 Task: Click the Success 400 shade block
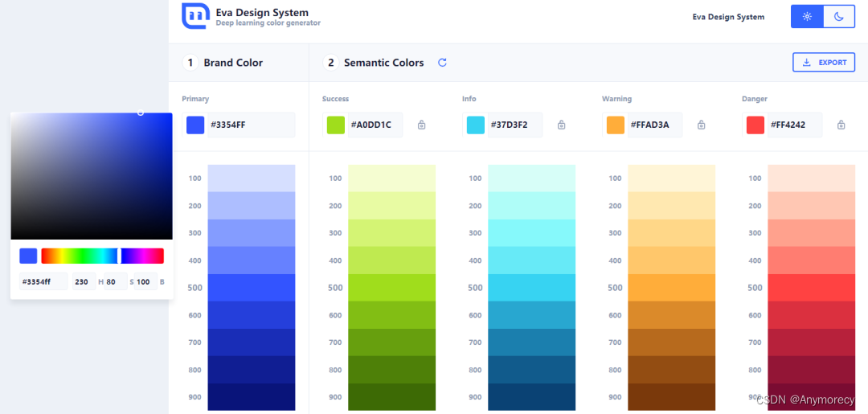point(392,260)
